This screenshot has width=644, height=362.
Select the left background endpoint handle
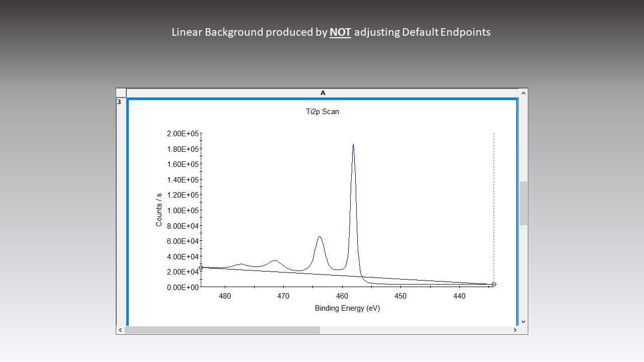coord(201,267)
